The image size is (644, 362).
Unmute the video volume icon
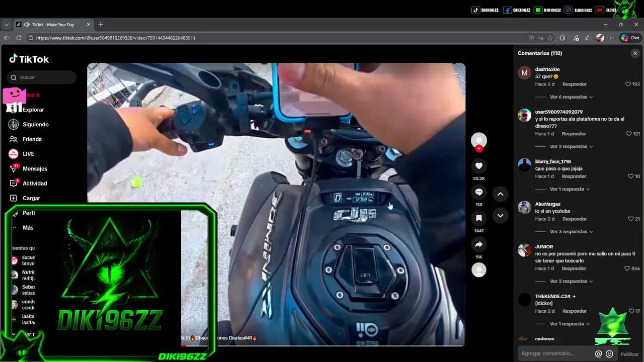click(98, 73)
